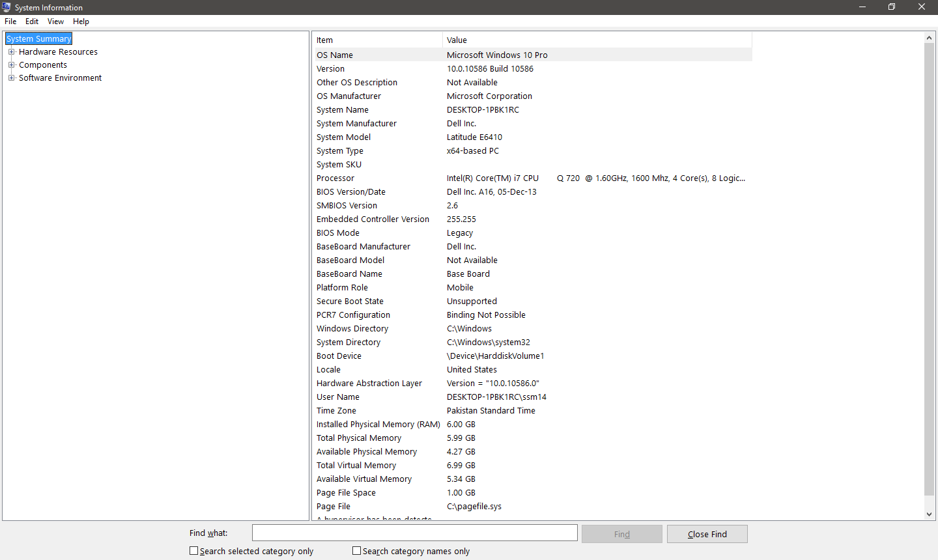Select System Summary in the tree
Screen dimensions: 938x560
tap(38, 38)
